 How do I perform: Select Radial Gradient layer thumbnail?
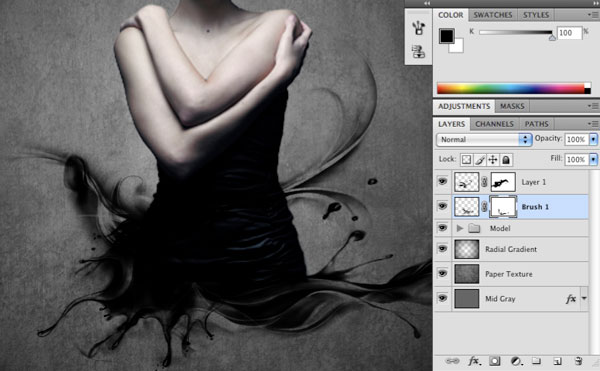pos(466,249)
